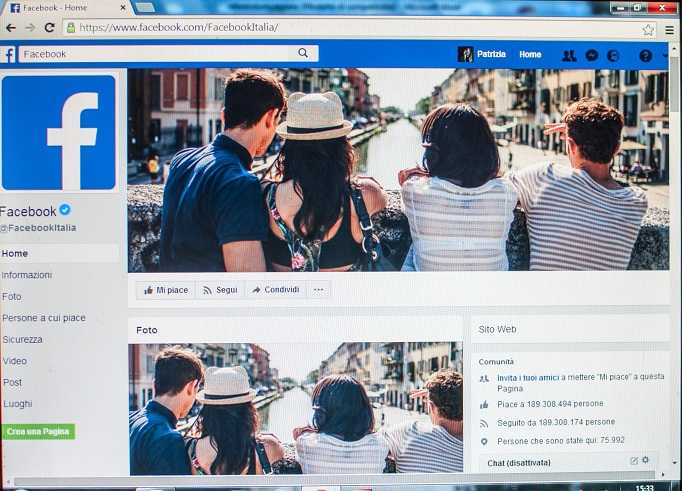Expand the three-dot more options button

(x=318, y=290)
